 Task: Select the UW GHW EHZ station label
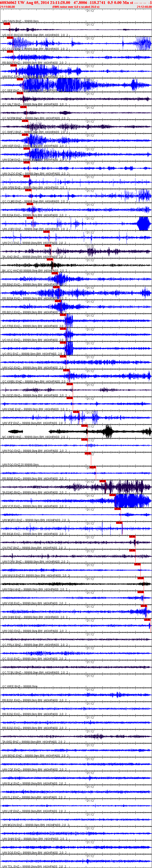35,617
